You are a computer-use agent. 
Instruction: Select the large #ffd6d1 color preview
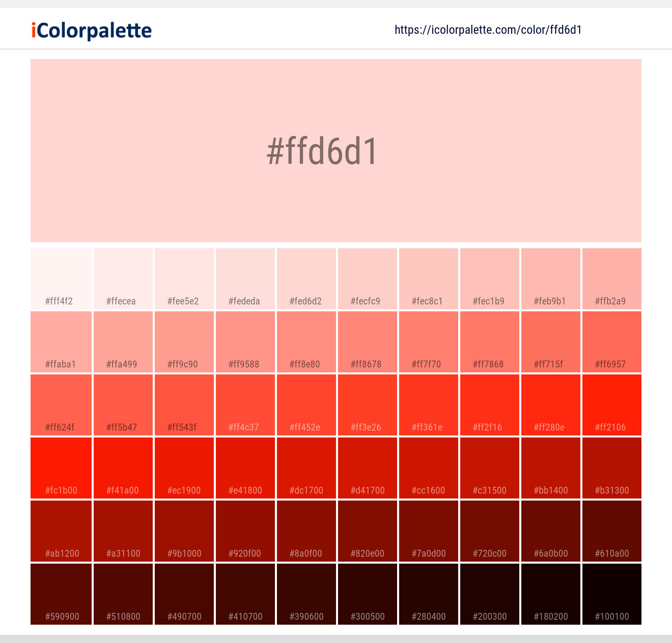tap(336, 151)
